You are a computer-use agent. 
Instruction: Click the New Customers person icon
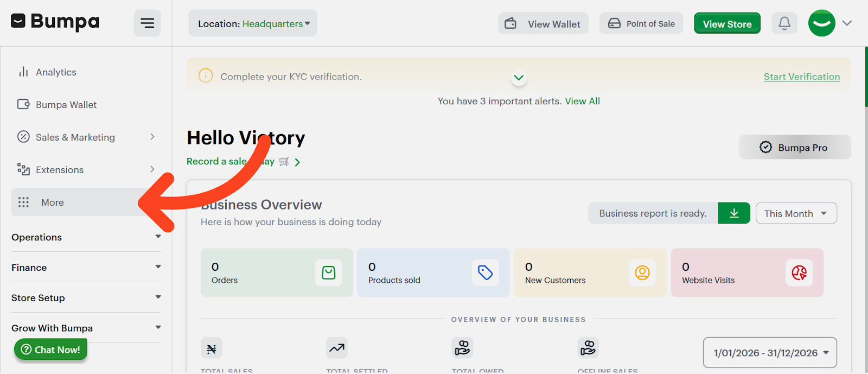642,272
